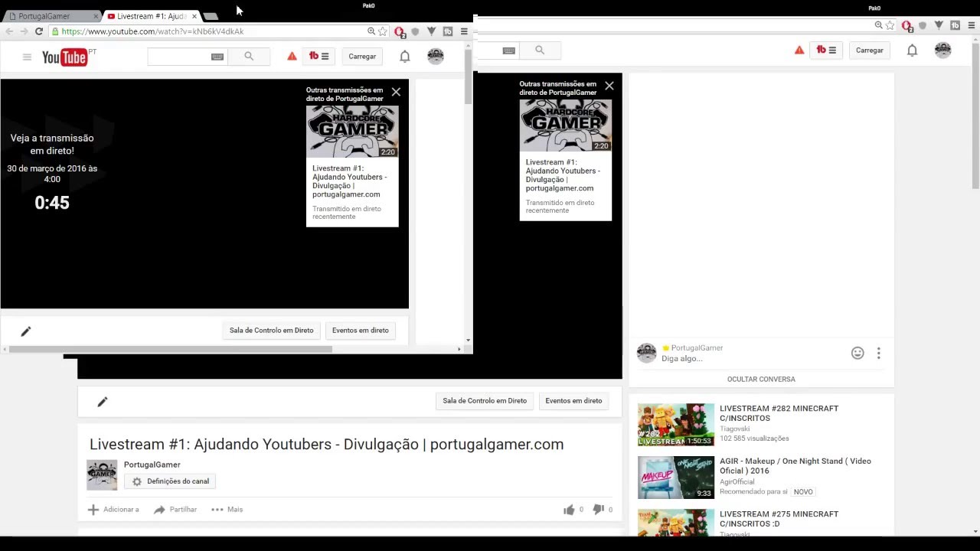
Task: Click Opera-style red extension icon, front window
Action: click(x=400, y=31)
